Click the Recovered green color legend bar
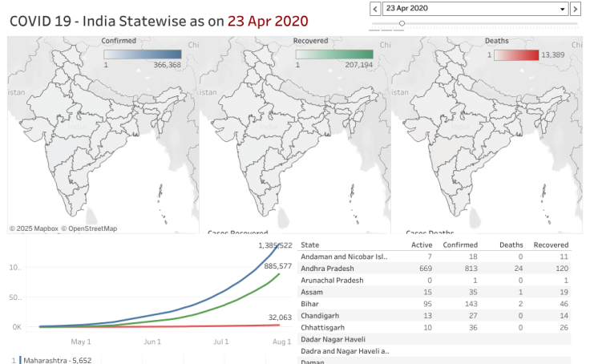 click(x=334, y=55)
